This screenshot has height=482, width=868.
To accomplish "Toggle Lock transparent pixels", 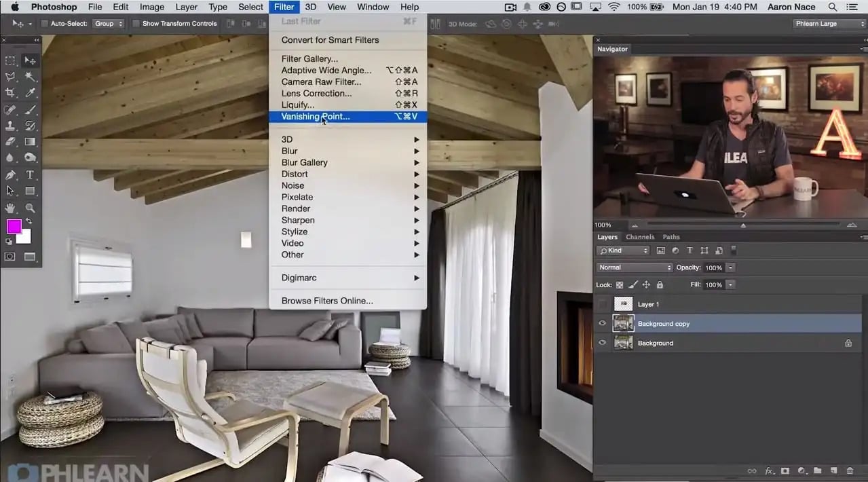I will (x=619, y=285).
